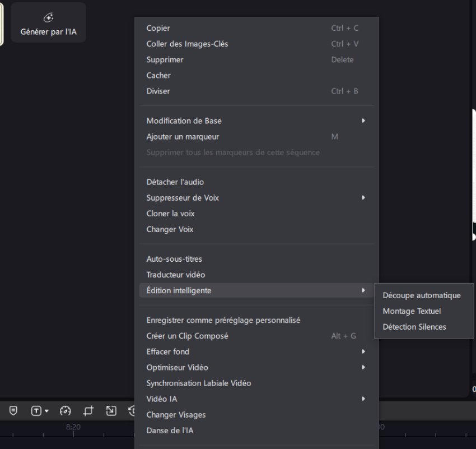Image resolution: width=476 pixels, height=449 pixels.
Task: Expand the Édition intelligente submenu
Action: point(256,290)
